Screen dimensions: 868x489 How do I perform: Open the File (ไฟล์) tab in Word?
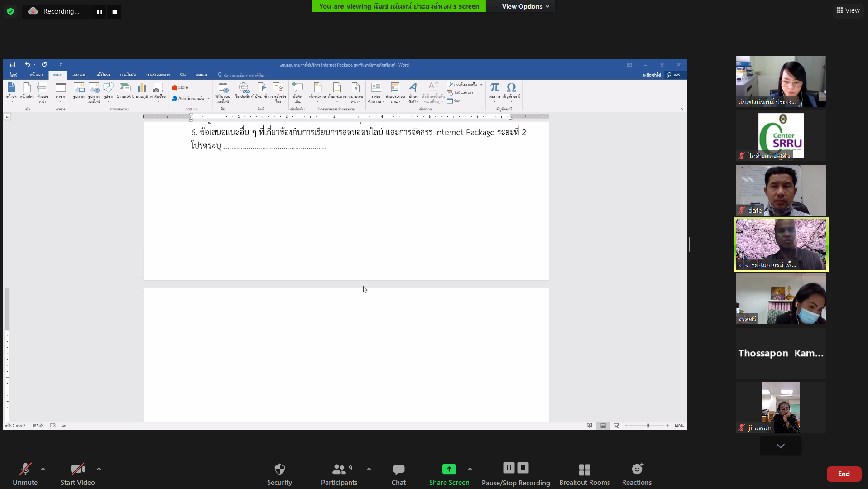[x=14, y=75]
